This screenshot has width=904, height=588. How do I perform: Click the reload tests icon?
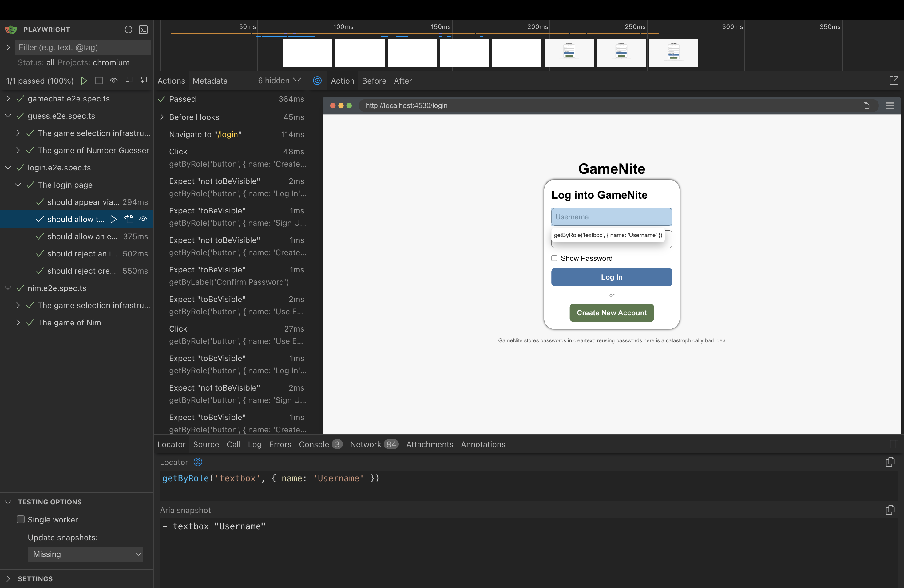point(129,30)
